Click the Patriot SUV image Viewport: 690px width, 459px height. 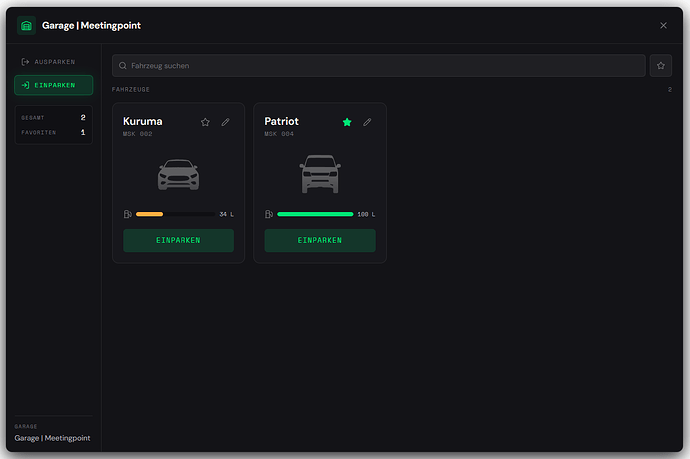coord(320,174)
